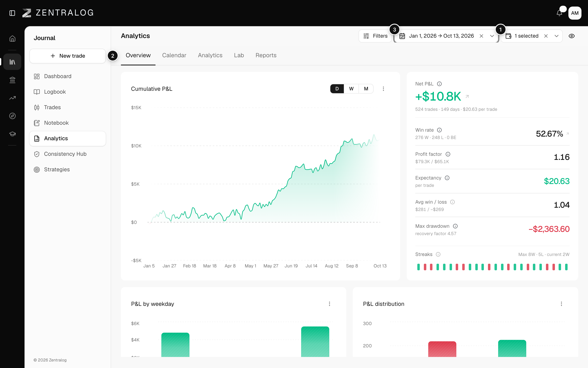The width and height of the screenshot is (588, 368).
Task: Switch to the Calendar tab
Action: tap(174, 55)
